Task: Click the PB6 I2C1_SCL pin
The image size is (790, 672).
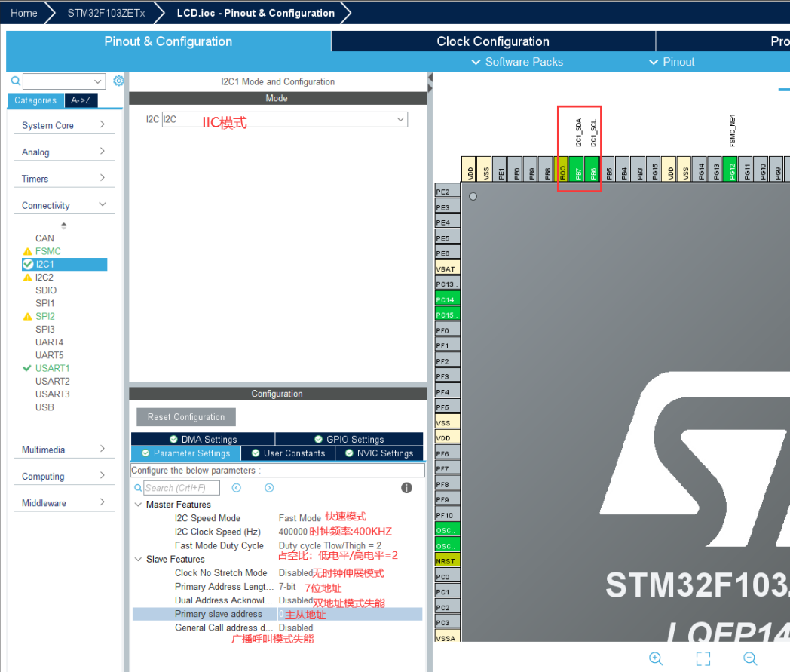Action: click(593, 170)
